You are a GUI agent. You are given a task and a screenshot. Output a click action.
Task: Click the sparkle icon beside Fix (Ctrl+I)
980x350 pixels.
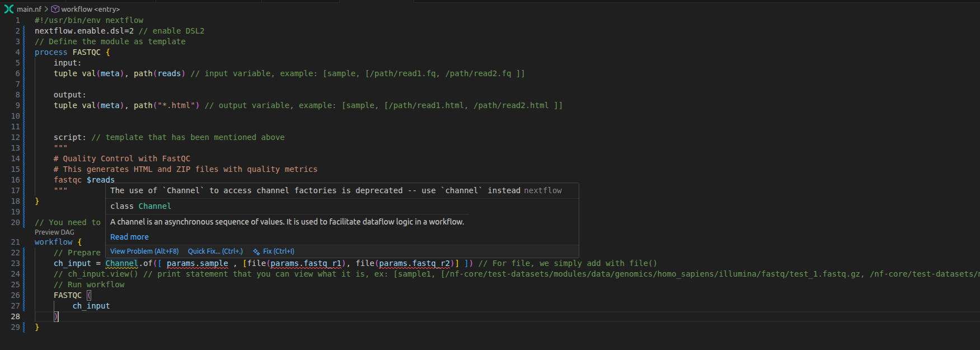click(256, 252)
